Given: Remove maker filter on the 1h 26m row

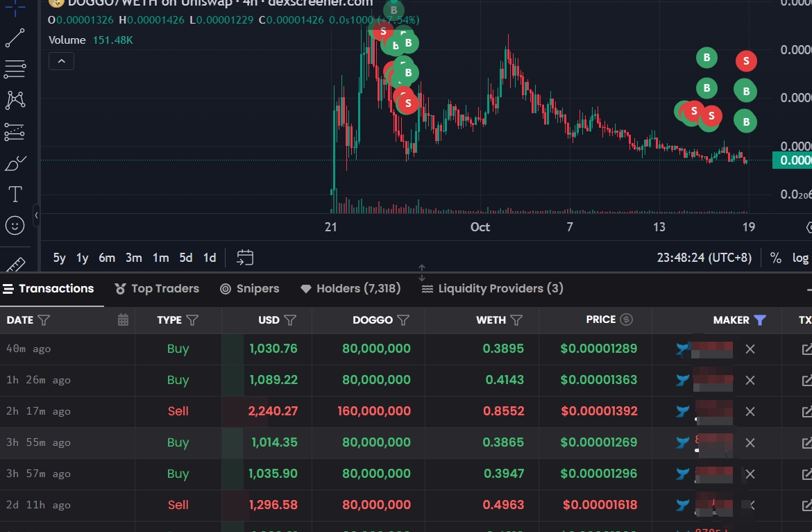Looking at the screenshot, I should 750,380.
